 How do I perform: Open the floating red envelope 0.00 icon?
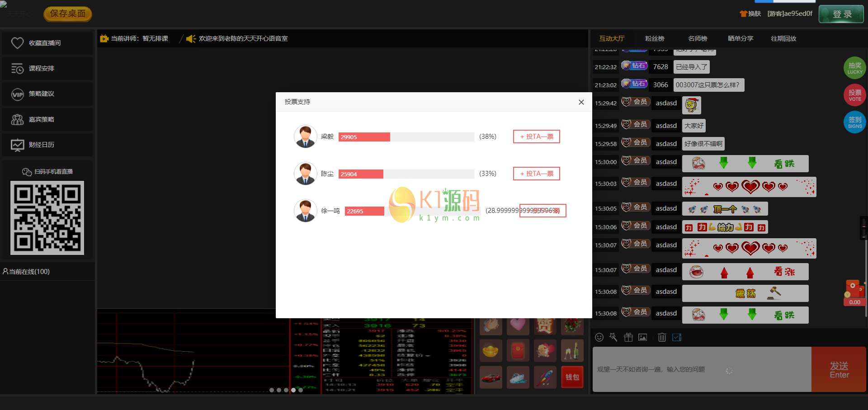pos(854,292)
